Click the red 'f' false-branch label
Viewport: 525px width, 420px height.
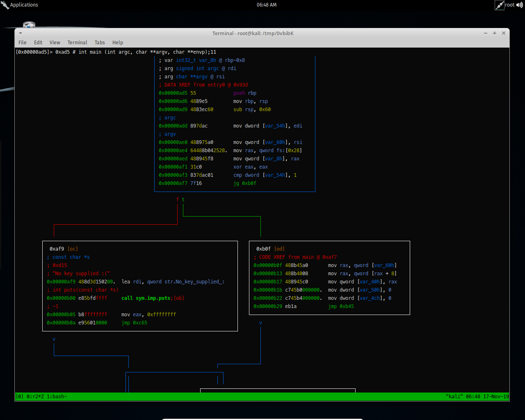click(178, 200)
